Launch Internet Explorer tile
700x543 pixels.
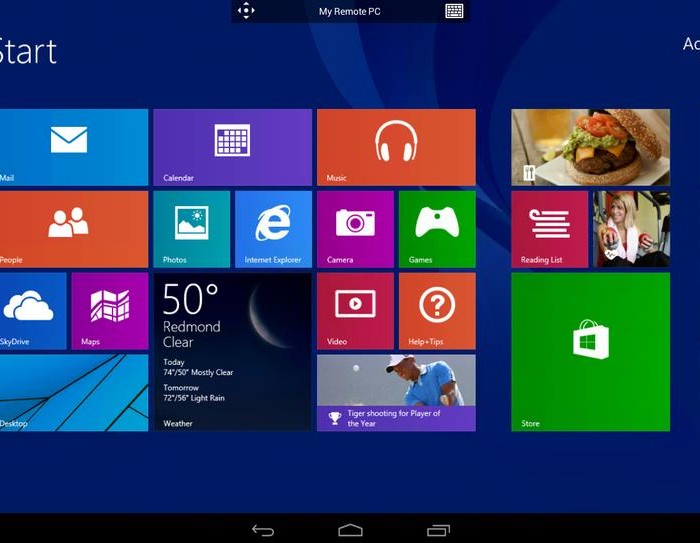point(273,229)
